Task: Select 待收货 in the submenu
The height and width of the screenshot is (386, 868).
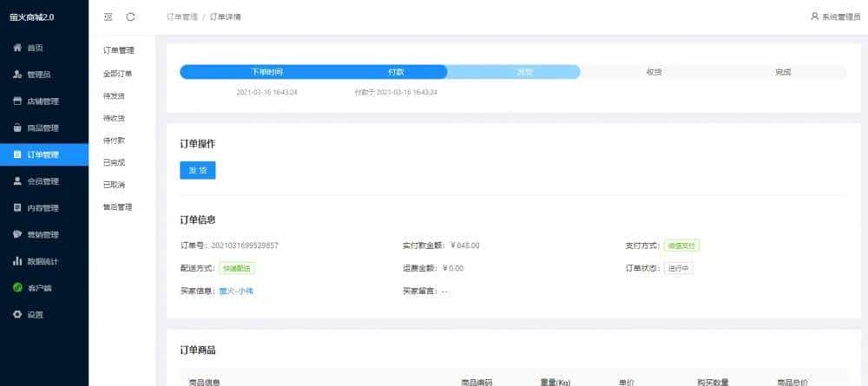Action: click(x=114, y=118)
